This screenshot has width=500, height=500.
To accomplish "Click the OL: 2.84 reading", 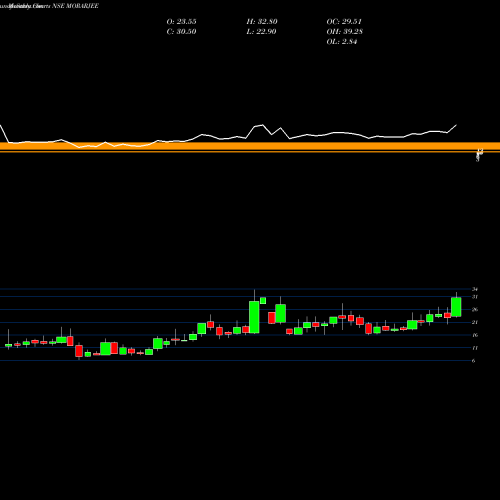I will [342, 42].
